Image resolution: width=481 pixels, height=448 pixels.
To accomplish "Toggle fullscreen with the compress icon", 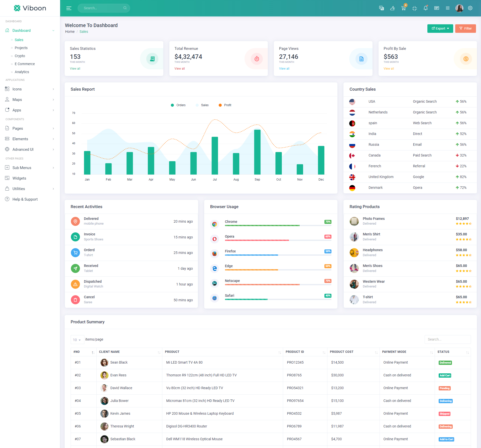I will click(x=415, y=8).
